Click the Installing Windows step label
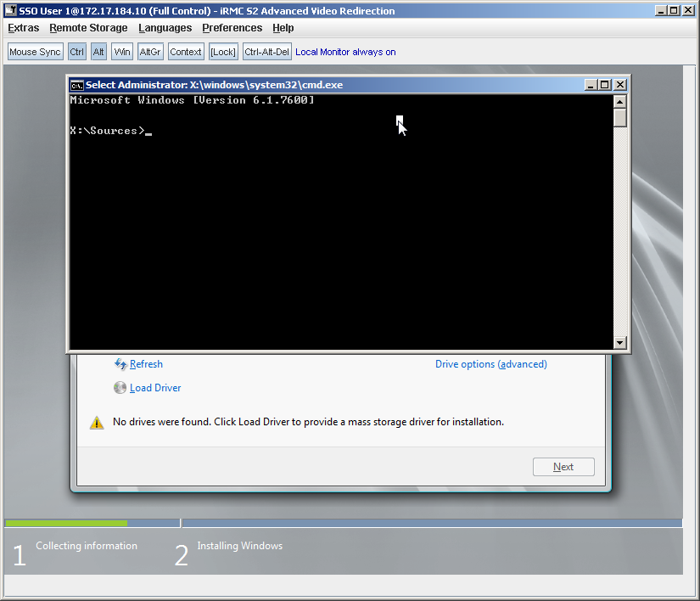 click(240, 546)
